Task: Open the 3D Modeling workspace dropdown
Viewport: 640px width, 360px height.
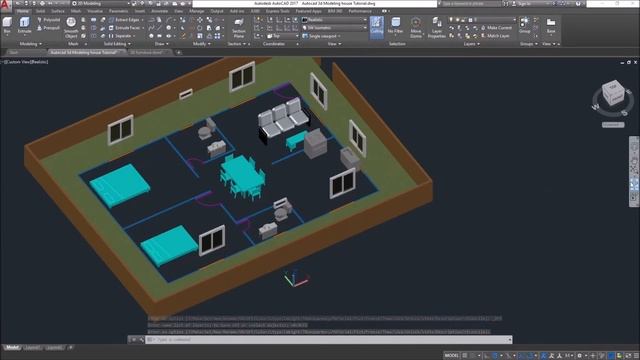Action: [100, 3]
